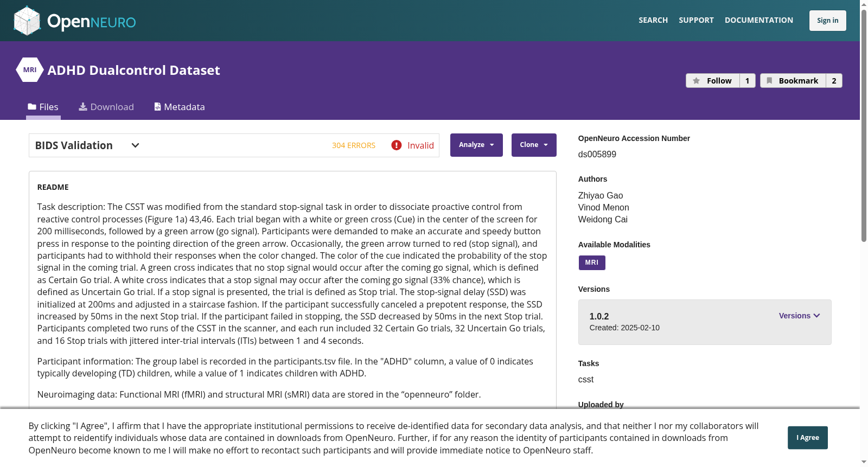The height and width of the screenshot is (467, 868).
Task: Open the Files tab
Action: click(x=43, y=107)
